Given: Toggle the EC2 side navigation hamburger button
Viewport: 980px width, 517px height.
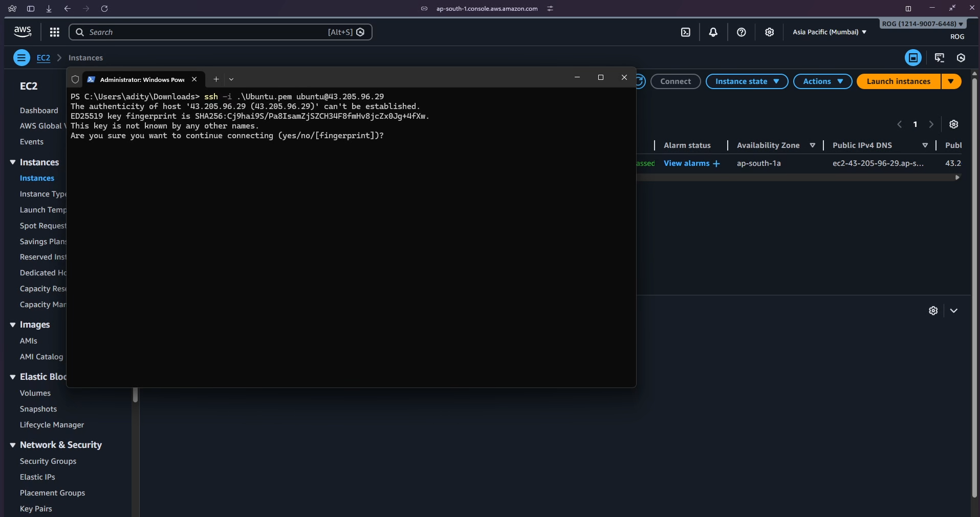Looking at the screenshot, I should [21, 58].
